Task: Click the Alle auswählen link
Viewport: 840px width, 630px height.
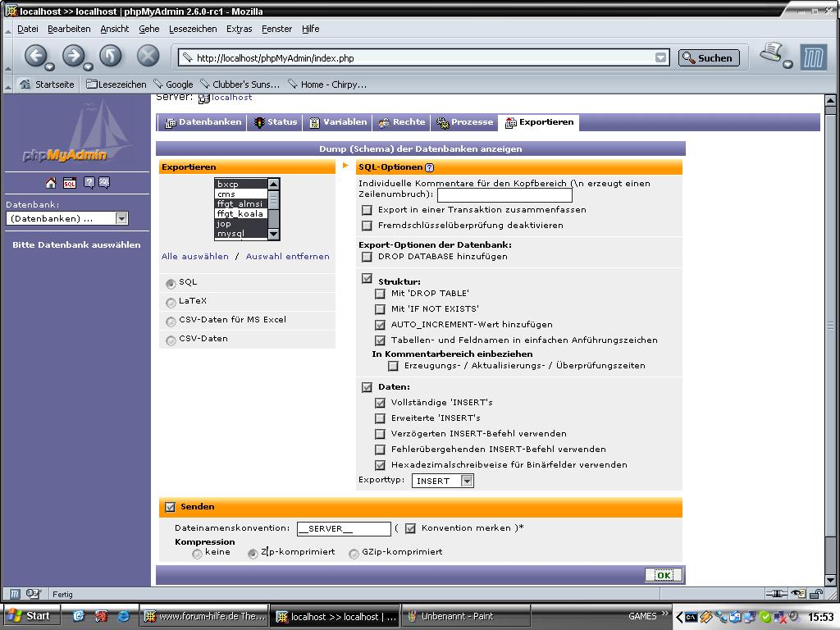Action: (194, 256)
